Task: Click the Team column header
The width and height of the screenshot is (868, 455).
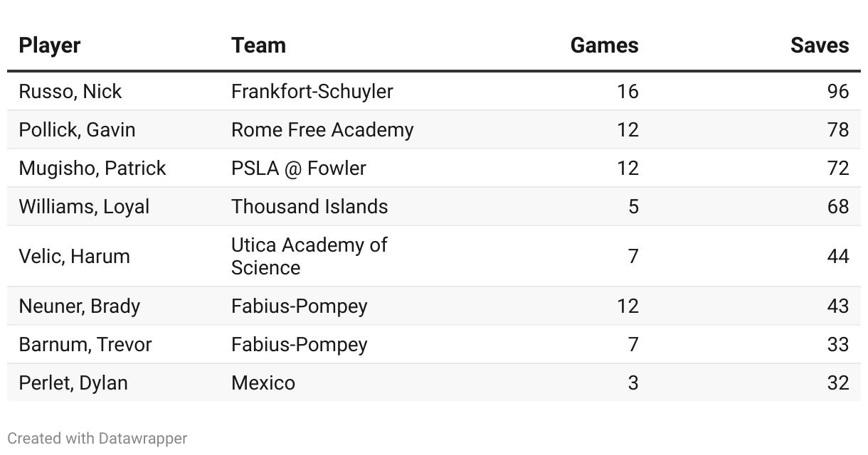Action: click(258, 45)
